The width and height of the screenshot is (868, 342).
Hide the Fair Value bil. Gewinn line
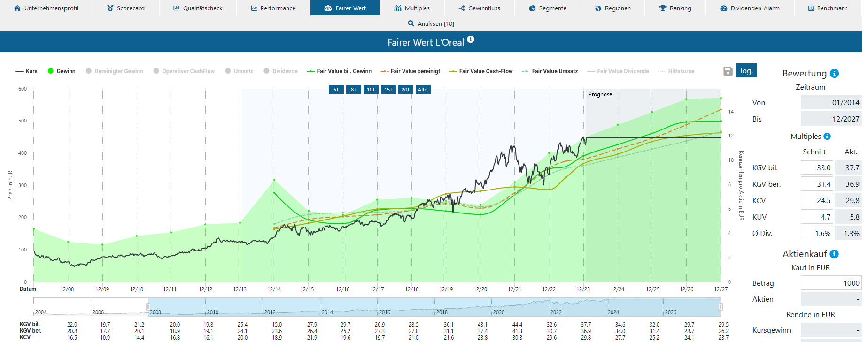tap(339, 71)
